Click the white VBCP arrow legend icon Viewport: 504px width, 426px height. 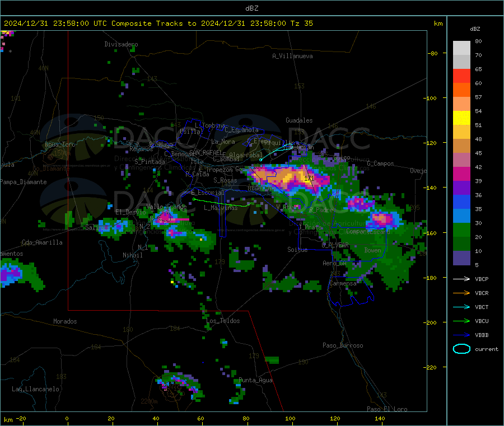tap(461, 279)
